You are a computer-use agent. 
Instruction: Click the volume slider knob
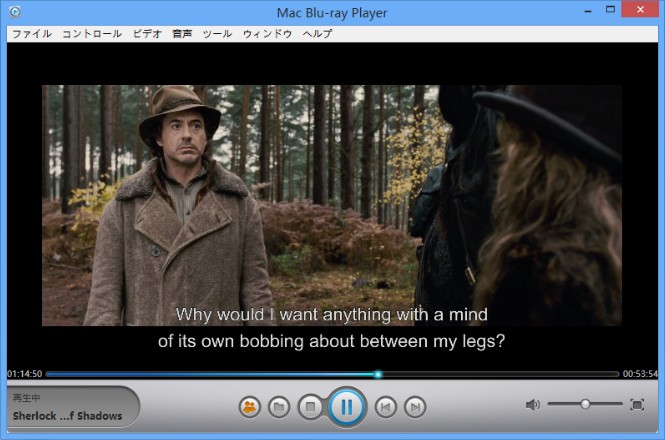pos(585,404)
